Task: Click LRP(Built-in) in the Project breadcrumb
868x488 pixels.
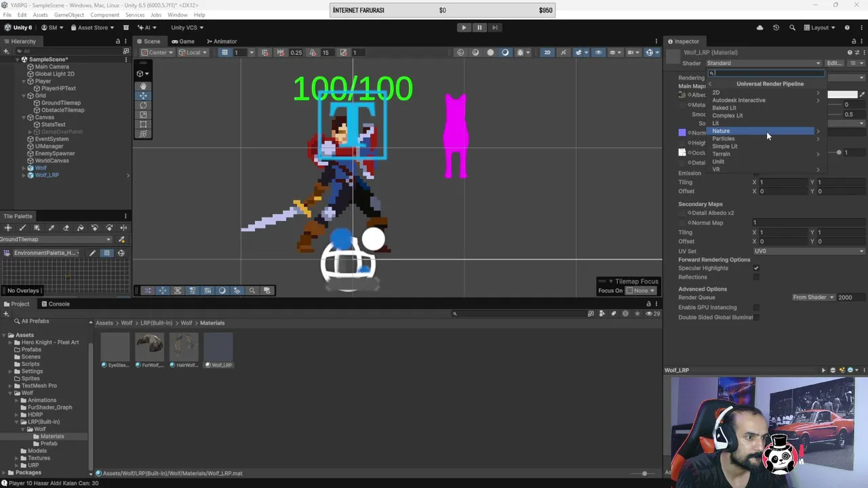Action: (x=156, y=323)
